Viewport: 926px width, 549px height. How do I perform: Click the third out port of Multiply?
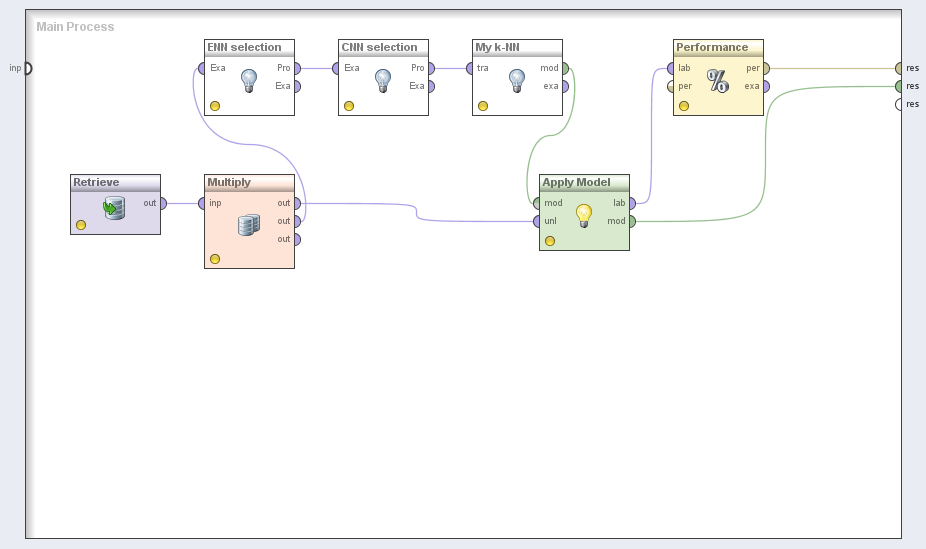click(x=297, y=239)
